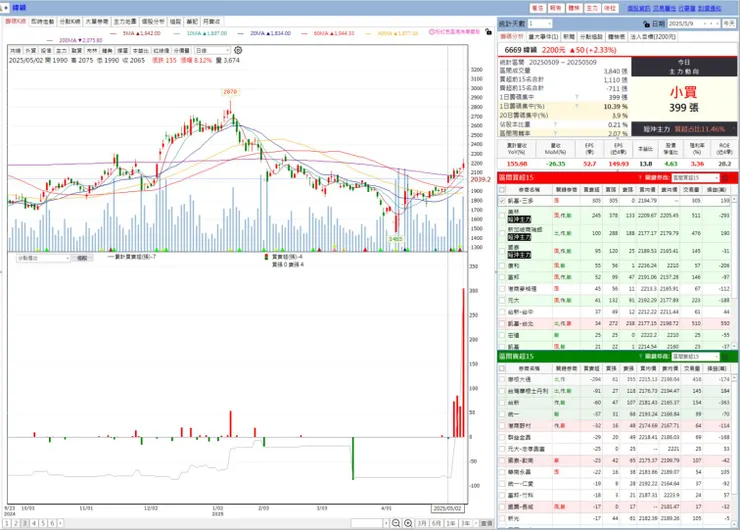Expand more pages arrow after page 6
Image resolution: width=740 pixels, height=530 pixels.
tap(60, 523)
